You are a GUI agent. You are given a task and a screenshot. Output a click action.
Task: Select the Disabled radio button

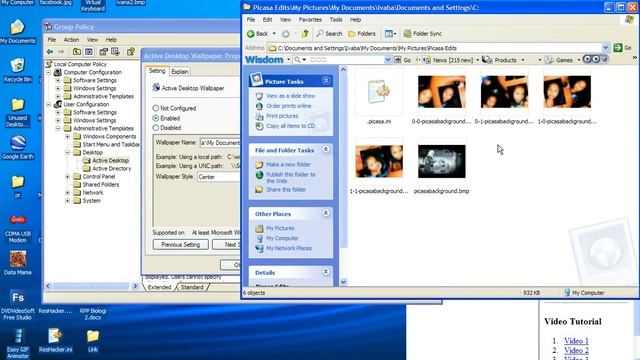point(156,128)
